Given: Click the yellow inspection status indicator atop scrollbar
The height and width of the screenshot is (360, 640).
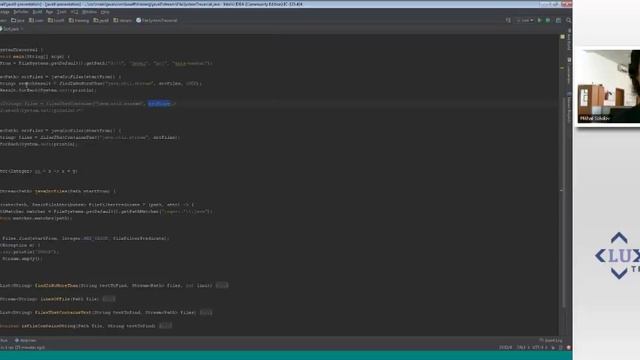Looking at the screenshot, I should point(563,37).
